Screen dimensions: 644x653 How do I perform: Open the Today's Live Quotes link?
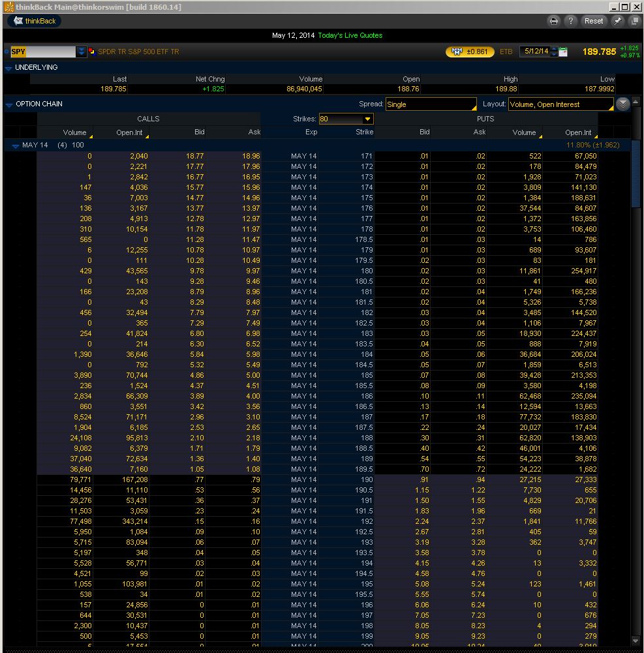click(350, 35)
